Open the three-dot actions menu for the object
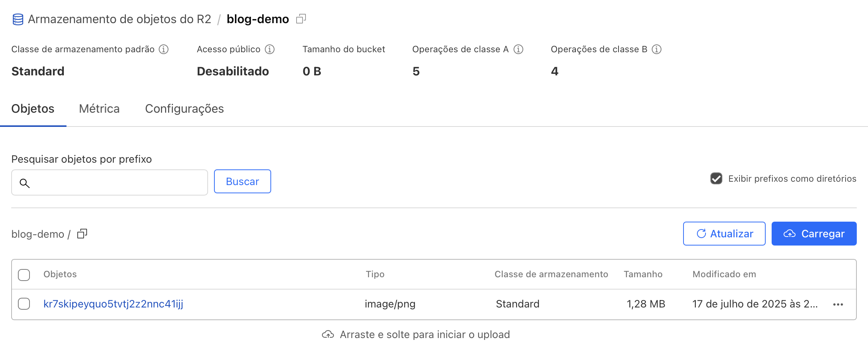 pyautogui.click(x=838, y=304)
